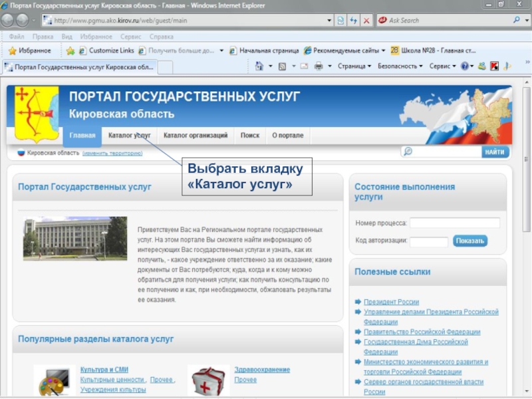Click the изменить территорию link
This screenshot has width=532, height=399.
(112, 154)
